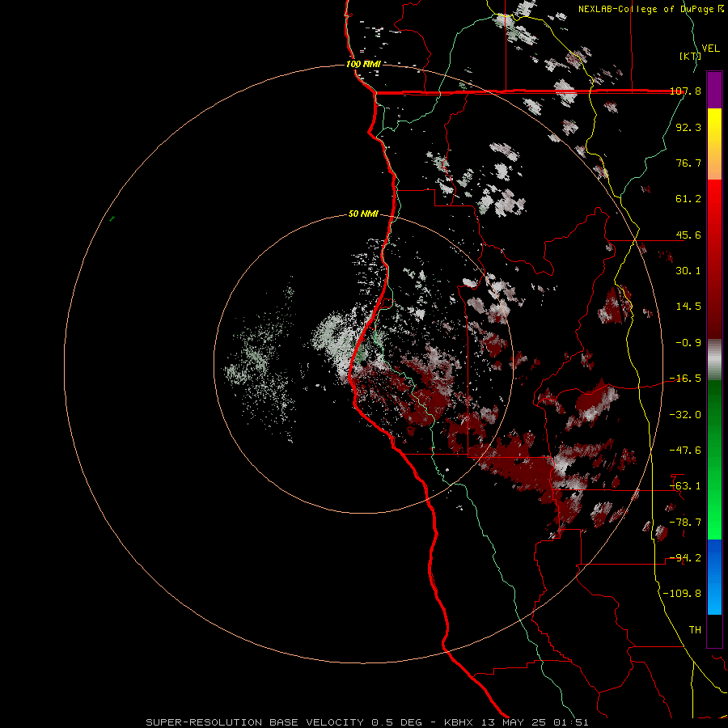Click the Super-Resolution Base Velocity caption text
728x728 pixels.
pyautogui.click(x=366, y=722)
